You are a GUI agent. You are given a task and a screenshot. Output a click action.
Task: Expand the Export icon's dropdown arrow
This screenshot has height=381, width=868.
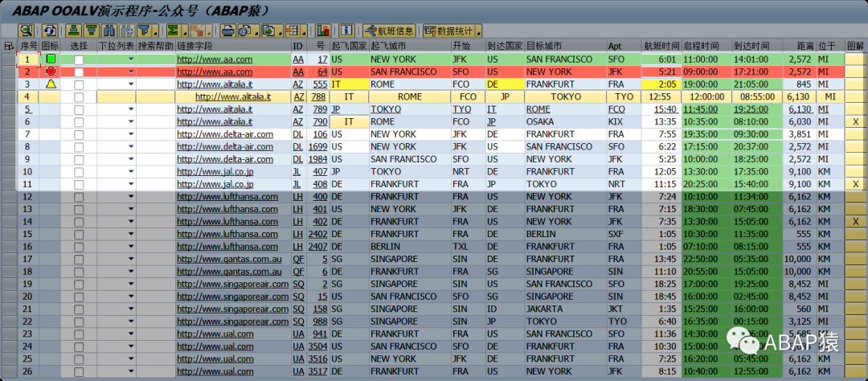coord(280,31)
